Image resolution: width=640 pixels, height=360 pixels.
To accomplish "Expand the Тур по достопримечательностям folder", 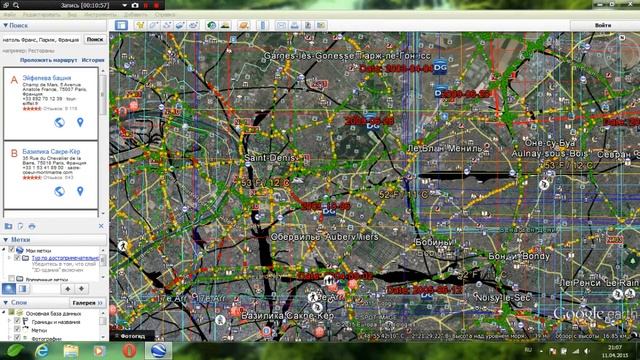I will (x=9, y=258).
